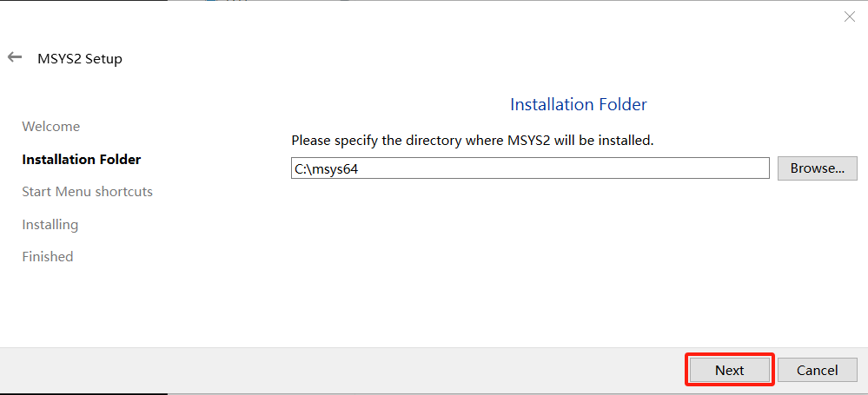Click the blue Installation Folder heading
The width and height of the screenshot is (868, 395).
579,104
